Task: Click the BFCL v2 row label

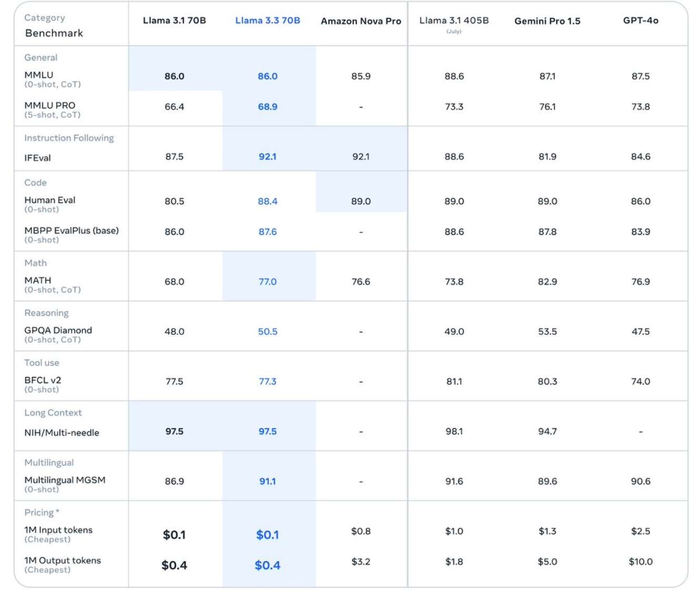Action: click(x=43, y=380)
